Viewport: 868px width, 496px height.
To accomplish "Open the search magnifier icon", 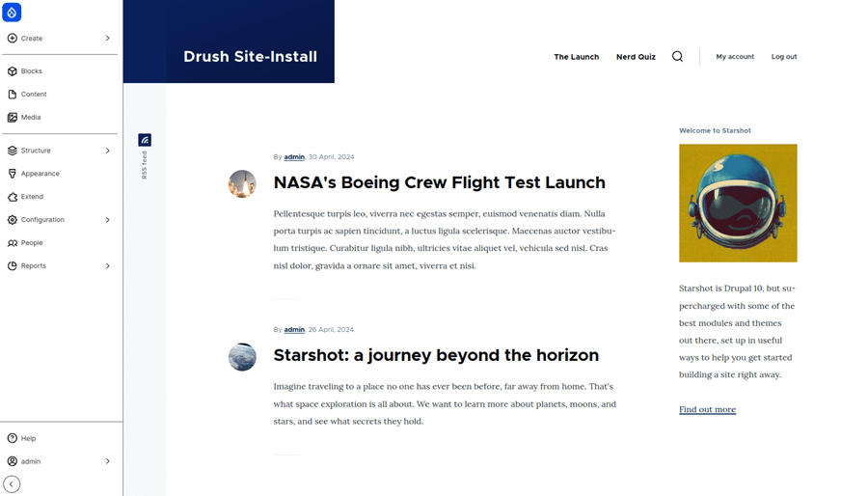I will [x=678, y=57].
